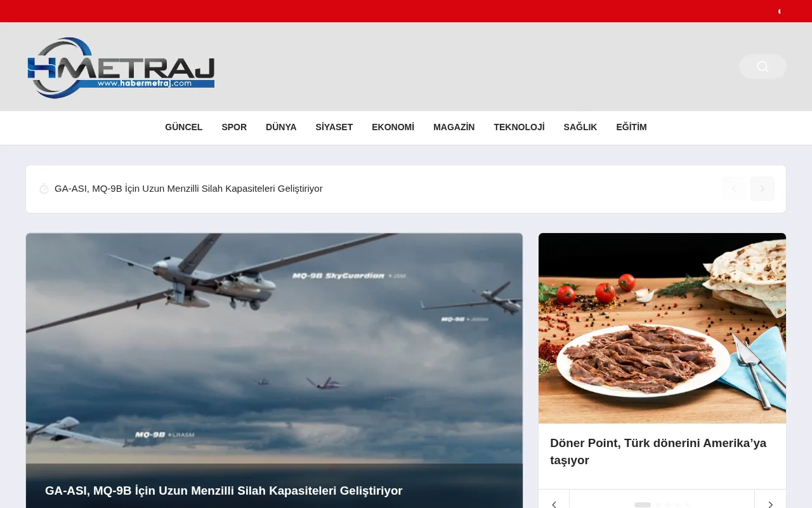The image size is (812, 508).
Task: Open the GA-ASI MQ-9B article headline
Action: (223, 490)
